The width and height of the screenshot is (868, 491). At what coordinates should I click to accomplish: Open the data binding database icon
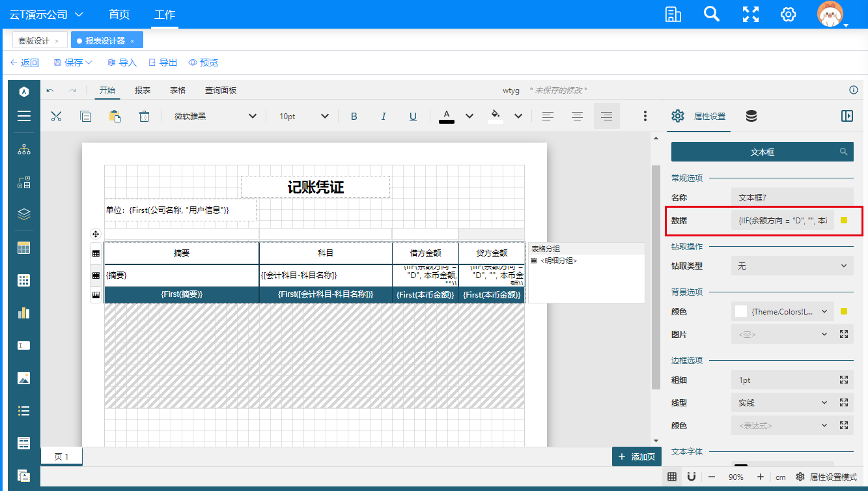tap(751, 117)
